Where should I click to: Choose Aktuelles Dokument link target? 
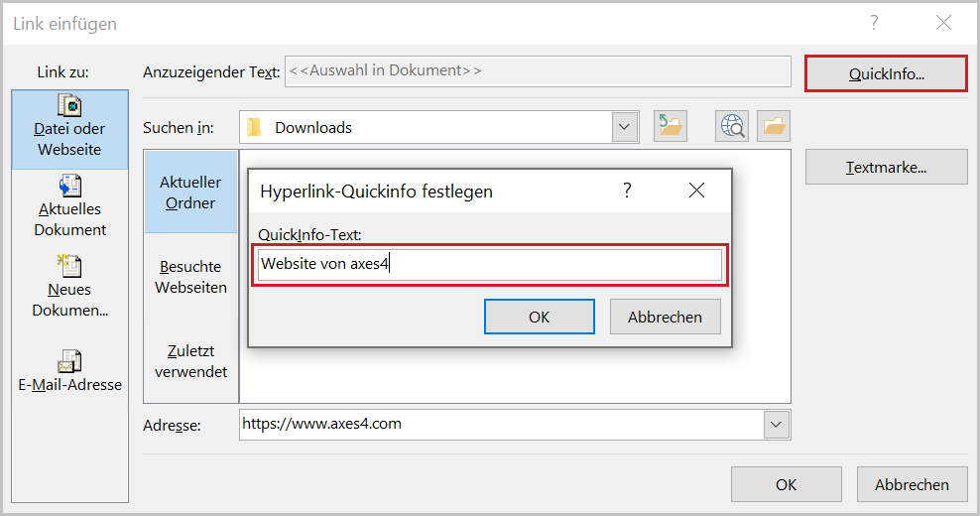(x=70, y=206)
